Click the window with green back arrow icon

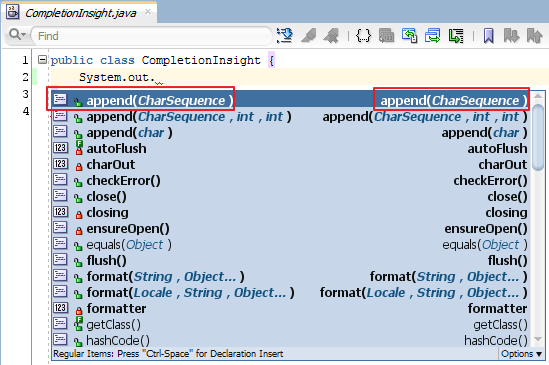click(409, 35)
